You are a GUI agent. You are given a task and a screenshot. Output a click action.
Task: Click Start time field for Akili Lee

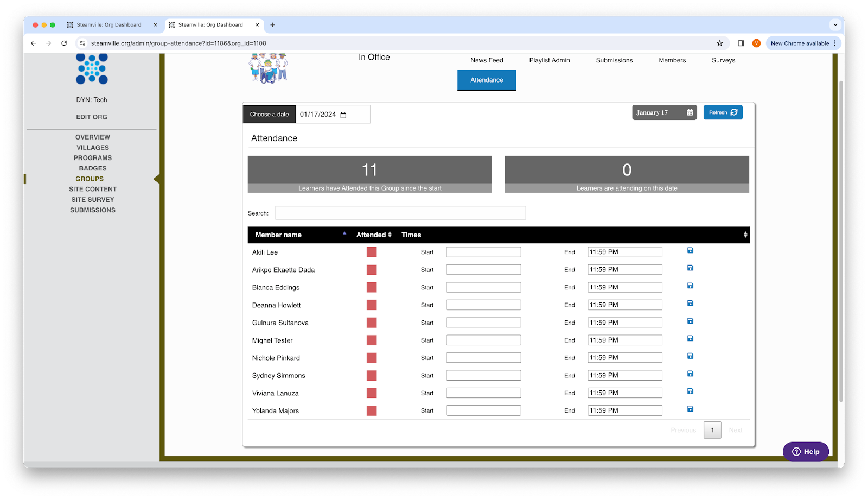483,252
